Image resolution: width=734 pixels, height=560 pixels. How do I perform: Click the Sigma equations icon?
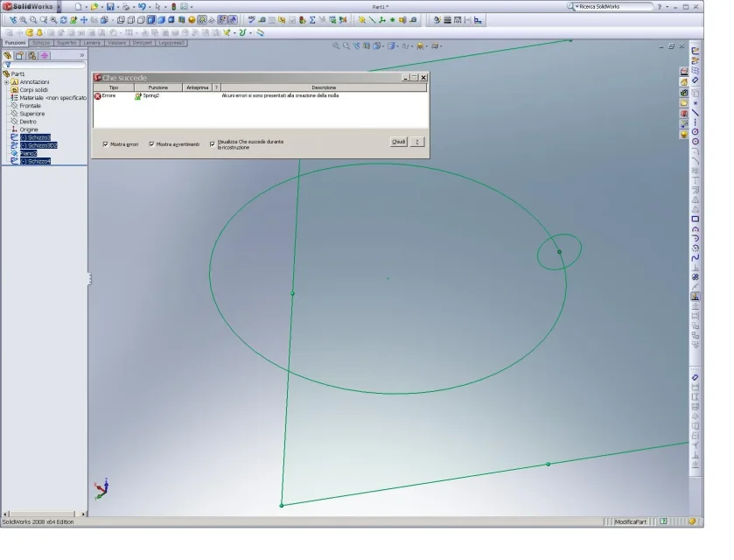pos(312,19)
